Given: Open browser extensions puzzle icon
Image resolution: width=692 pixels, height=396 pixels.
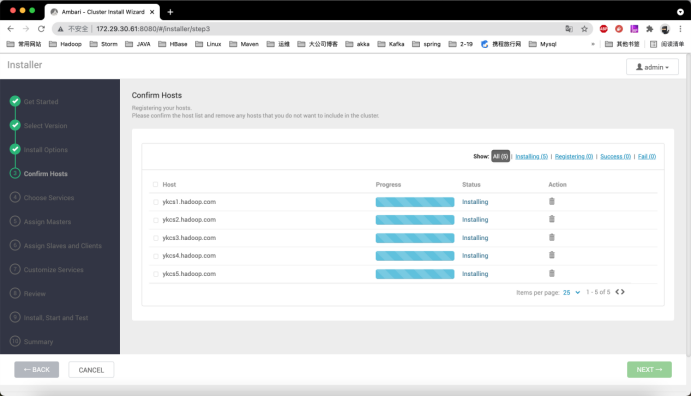Looking at the screenshot, I should (x=650, y=29).
